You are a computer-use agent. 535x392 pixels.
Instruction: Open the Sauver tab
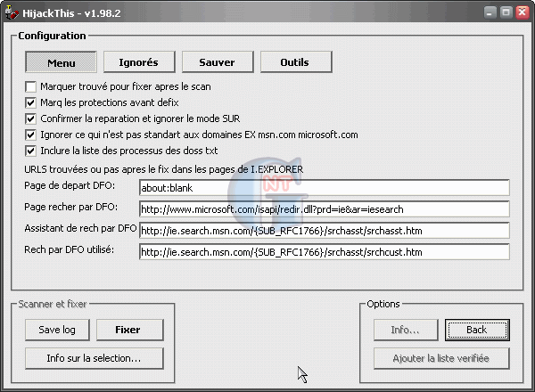tap(218, 62)
